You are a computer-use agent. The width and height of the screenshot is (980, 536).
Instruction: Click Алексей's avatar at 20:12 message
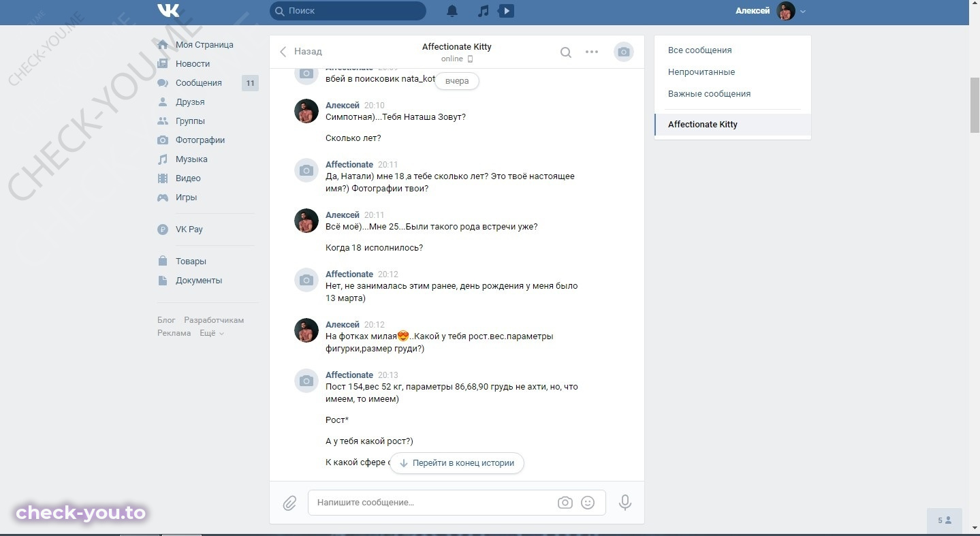click(306, 330)
